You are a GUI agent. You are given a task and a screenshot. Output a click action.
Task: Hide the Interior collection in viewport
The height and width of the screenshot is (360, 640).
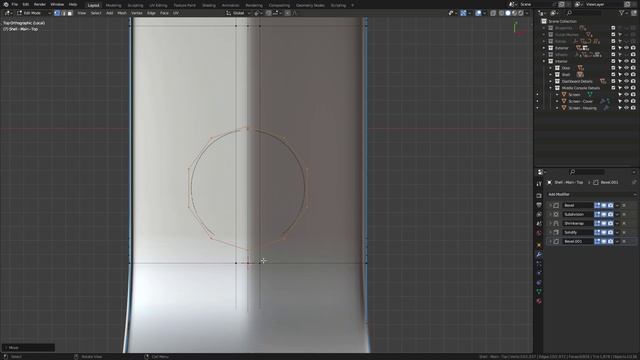[627, 61]
